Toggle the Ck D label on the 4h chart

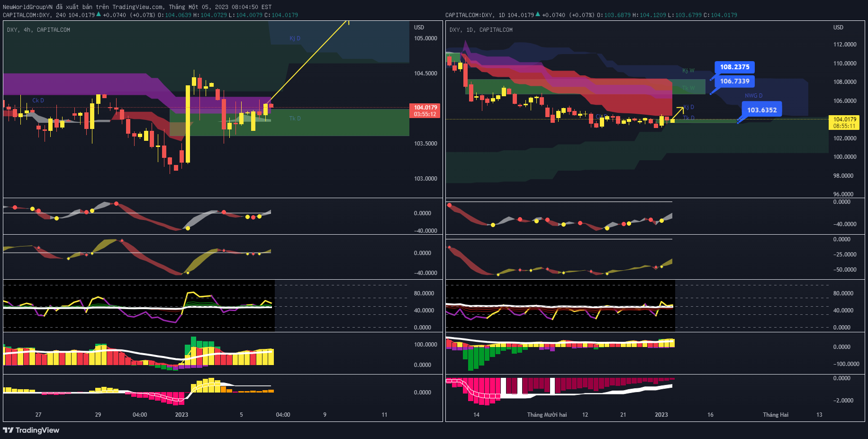click(38, 101)
